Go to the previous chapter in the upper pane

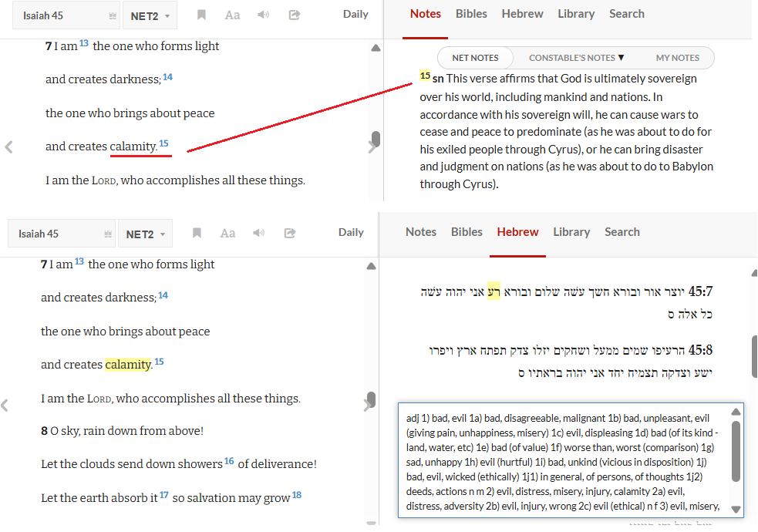click(x=8, y=147)
